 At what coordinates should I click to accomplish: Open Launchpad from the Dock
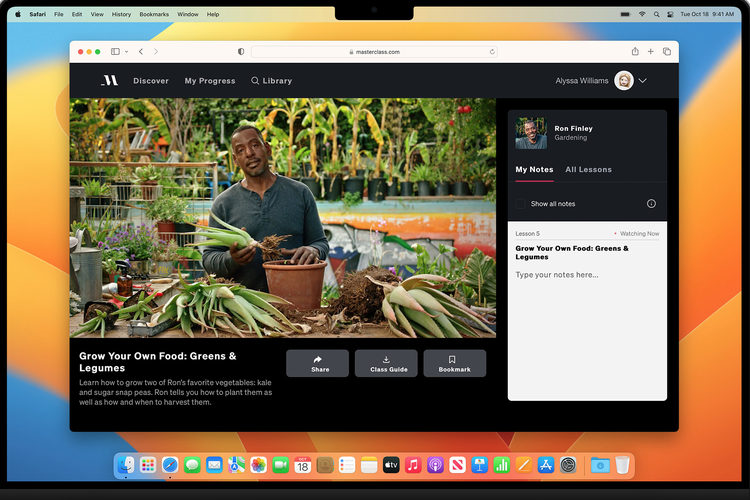(148, 465)
